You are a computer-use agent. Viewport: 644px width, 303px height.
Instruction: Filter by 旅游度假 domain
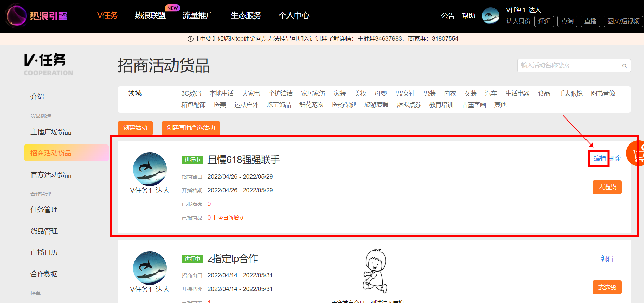[x=376, y=105]
